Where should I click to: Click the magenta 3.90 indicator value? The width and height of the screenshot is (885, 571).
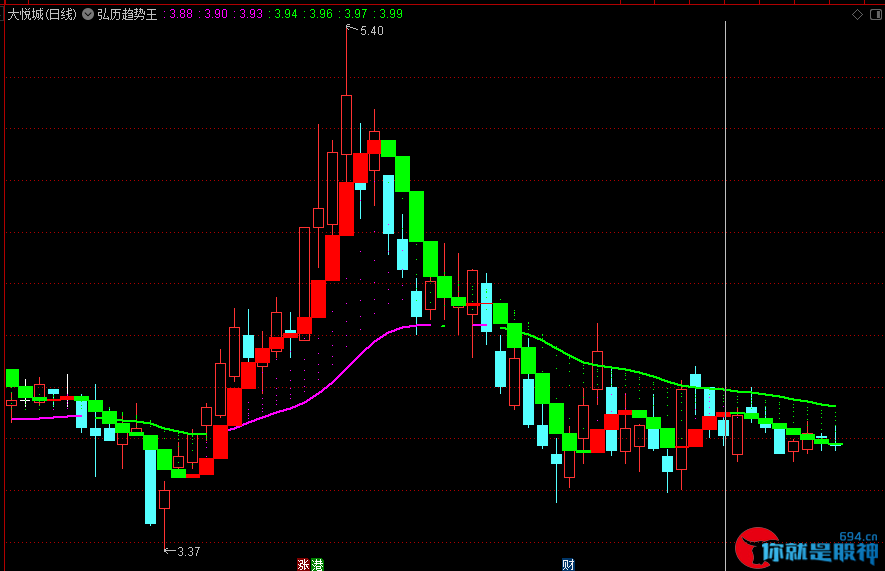click(216, 14)
